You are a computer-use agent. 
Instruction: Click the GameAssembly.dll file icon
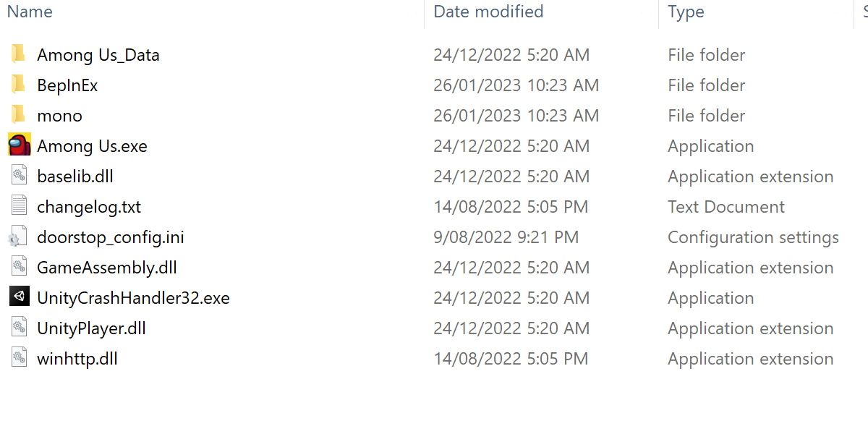point(20,267)
